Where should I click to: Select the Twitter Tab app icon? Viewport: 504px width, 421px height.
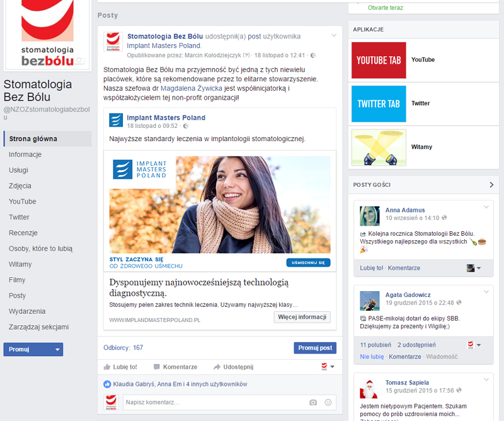[378, 103]
